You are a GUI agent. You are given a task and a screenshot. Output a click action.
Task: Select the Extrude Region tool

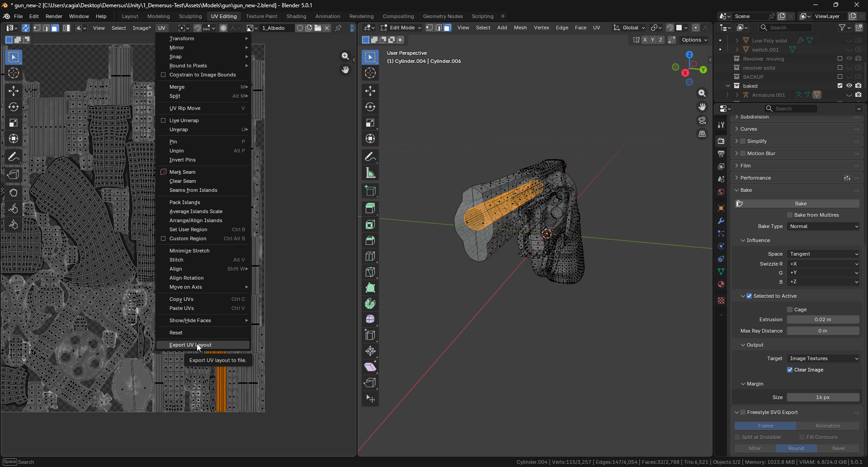[x=370, y=209]
